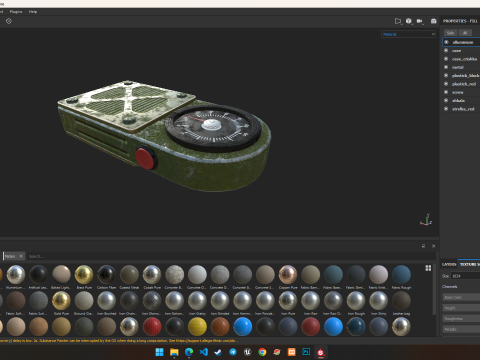
Task: Open File Explorer from the taskbar
Action: tap(174, 352)
